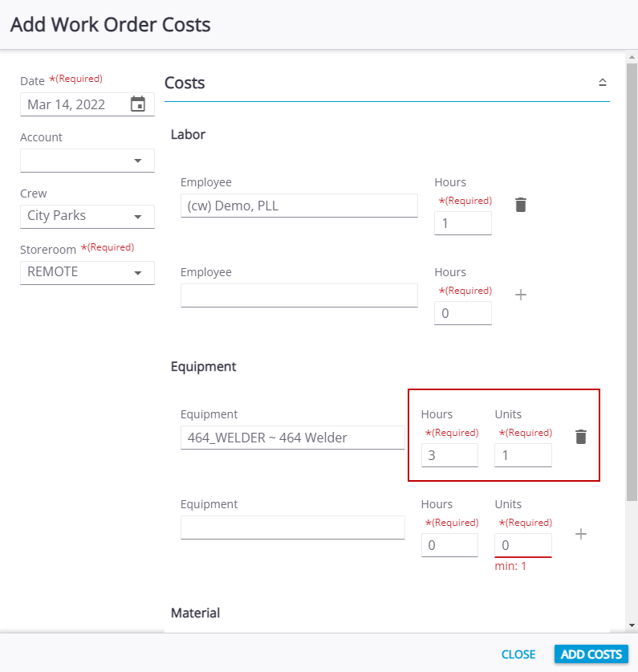Click the Labor section heading

pos(188,135)
